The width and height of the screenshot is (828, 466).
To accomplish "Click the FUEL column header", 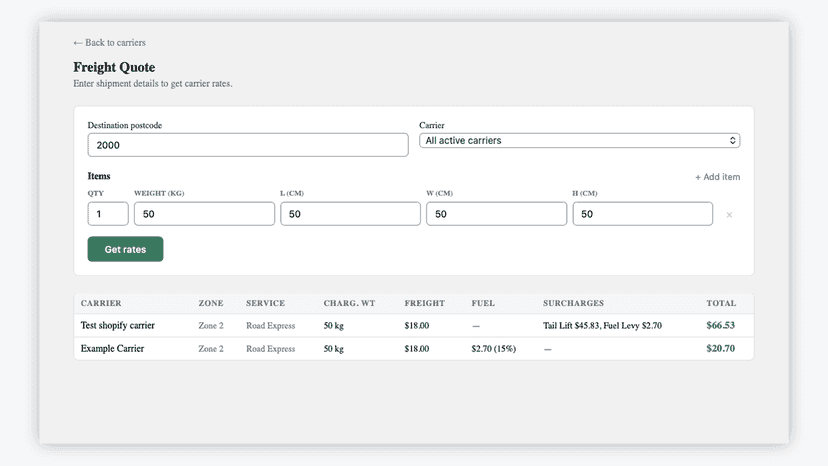I will click(x=483, y=303).
